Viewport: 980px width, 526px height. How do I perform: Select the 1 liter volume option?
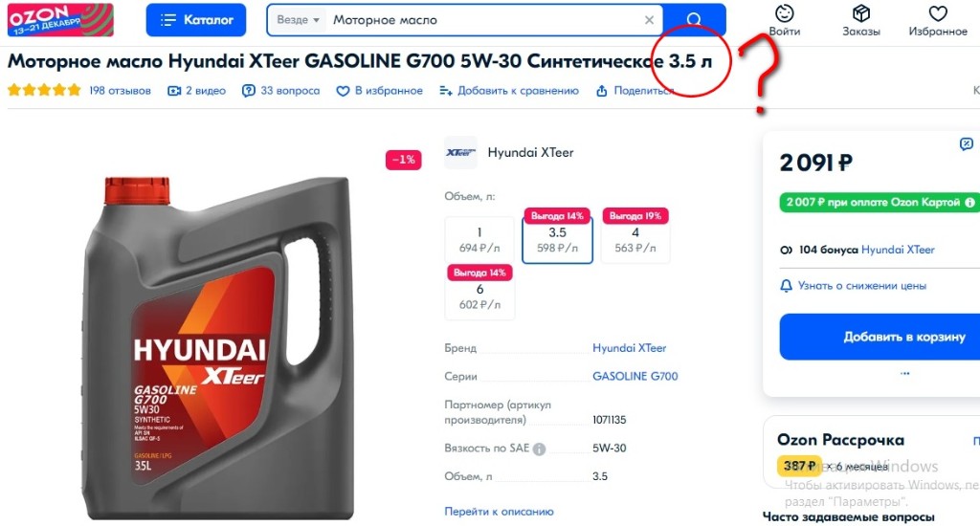click(479, 239)
